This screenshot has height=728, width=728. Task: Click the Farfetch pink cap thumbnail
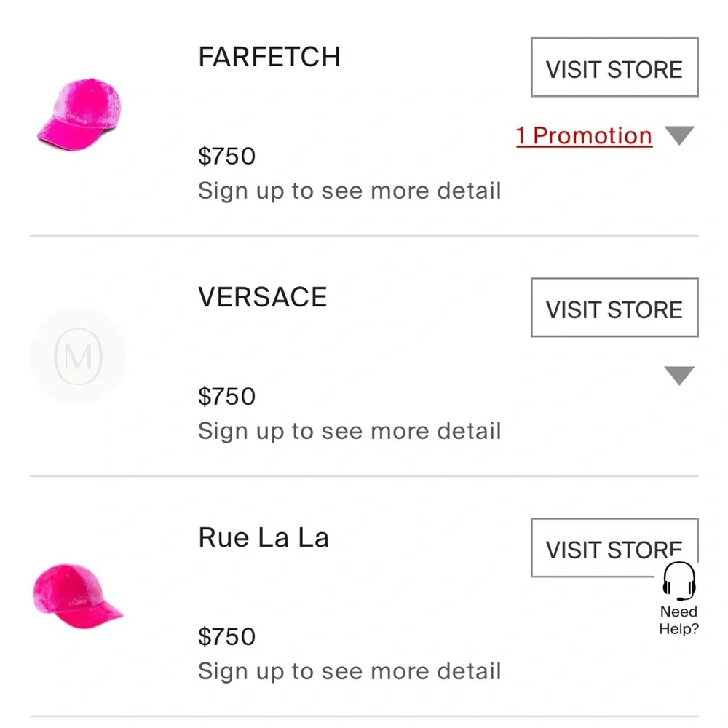click(x=79, y=118)
